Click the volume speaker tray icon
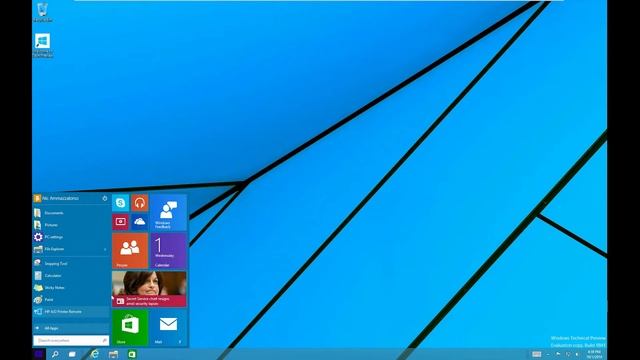Screen dimensions: 640x360 click(577, 354)
